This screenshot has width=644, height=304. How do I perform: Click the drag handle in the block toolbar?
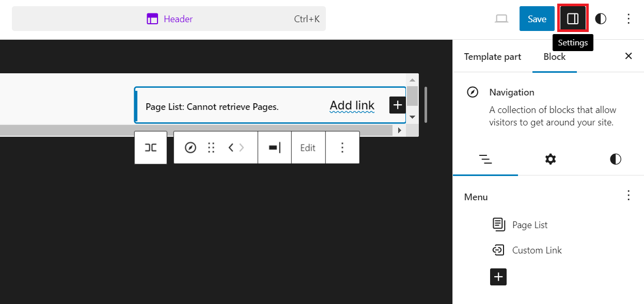(x=211, y=147)
